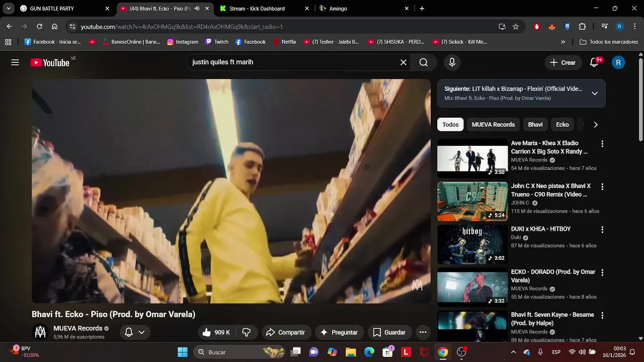Open Ave Maria video thumbnail

[x=472, y=158]
